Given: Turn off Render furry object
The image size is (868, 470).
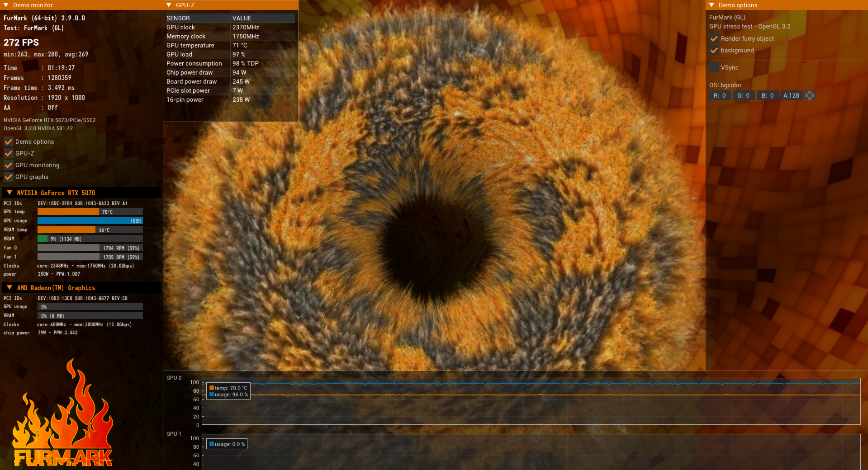Looking at the screenshot, I should 714,38.
